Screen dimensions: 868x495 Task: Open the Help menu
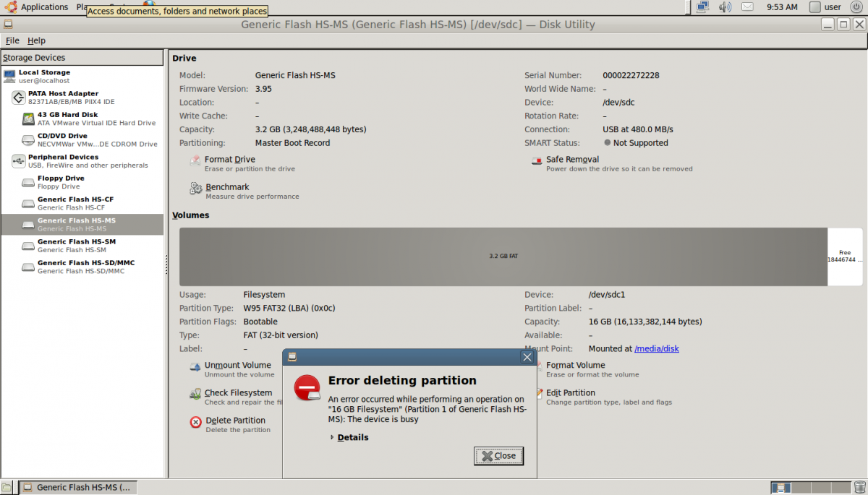pos(36,40)
